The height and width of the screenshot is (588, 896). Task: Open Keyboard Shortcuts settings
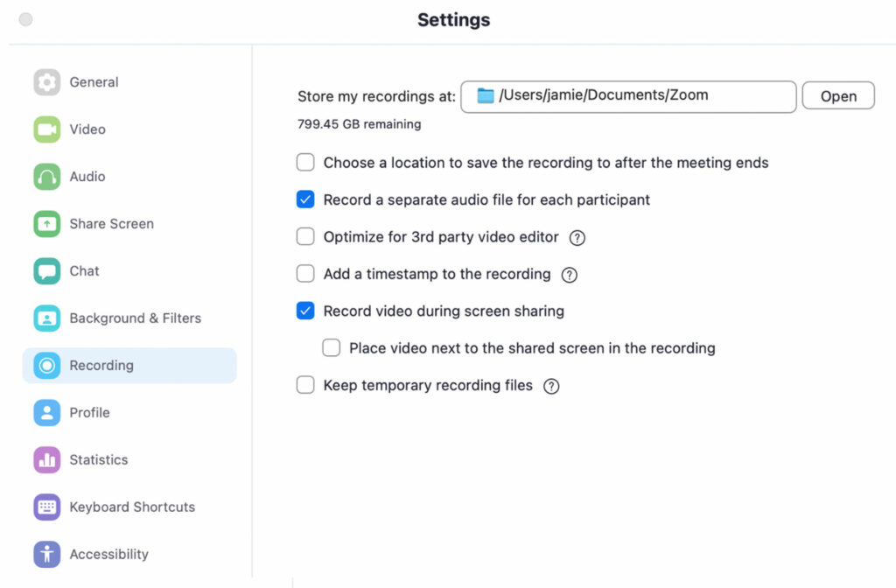tap(129, 507)
